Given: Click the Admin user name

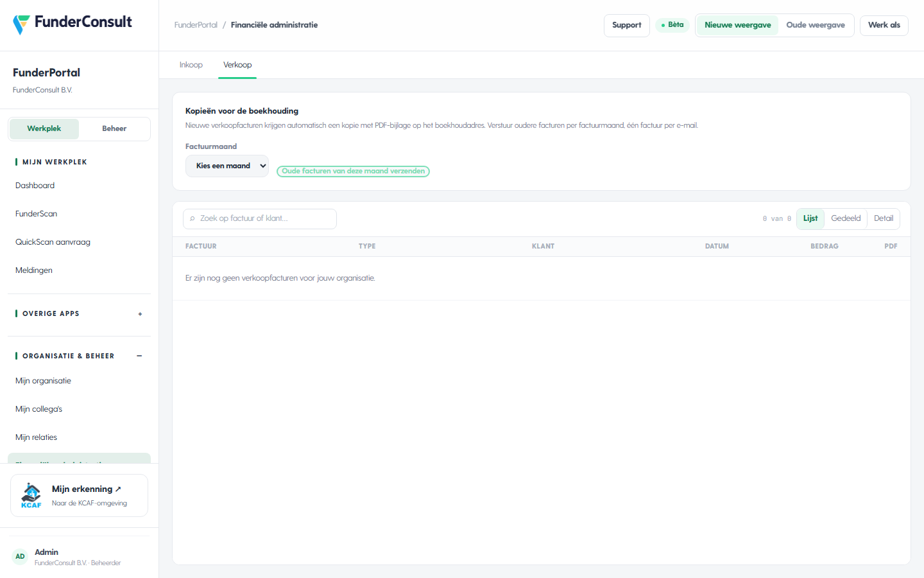Looking at the screenshot, I should [x=46, y=552].
